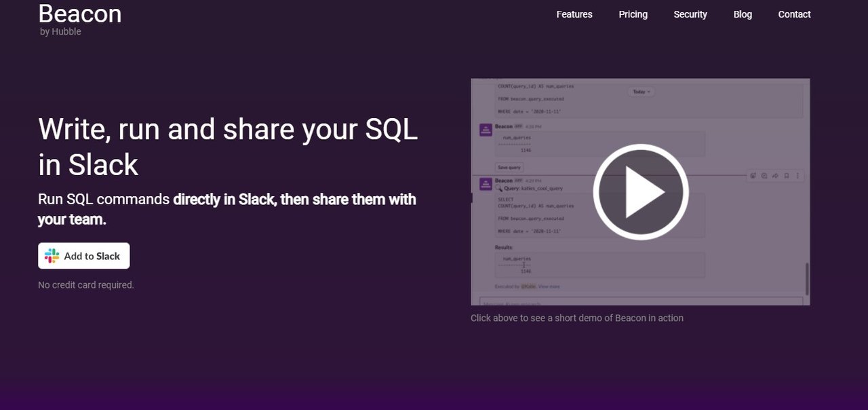Screen dimensions: 868x410
Task: Click the 'View more' link in video
Action: tap(549, 286)
